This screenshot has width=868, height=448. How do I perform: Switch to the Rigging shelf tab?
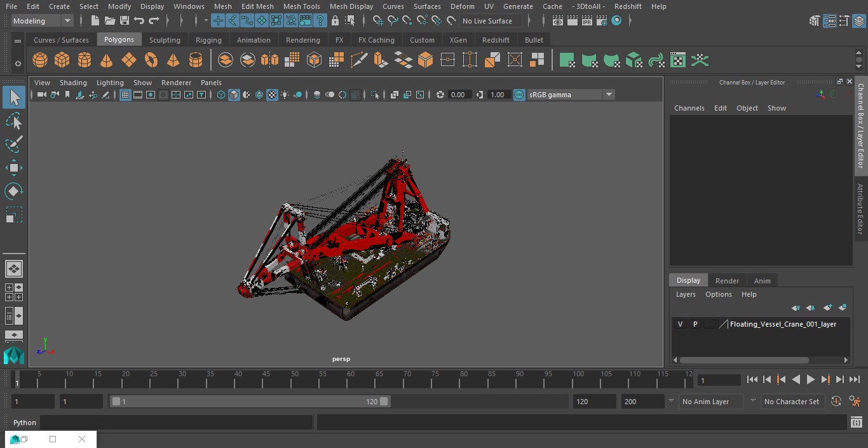click(x=208, y=40)
